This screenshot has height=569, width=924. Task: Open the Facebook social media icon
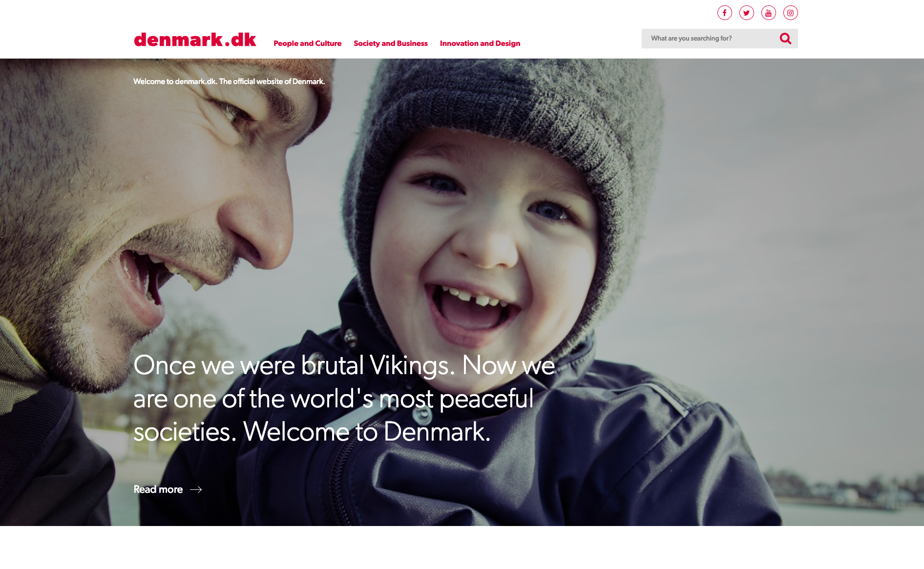[724, 13]
